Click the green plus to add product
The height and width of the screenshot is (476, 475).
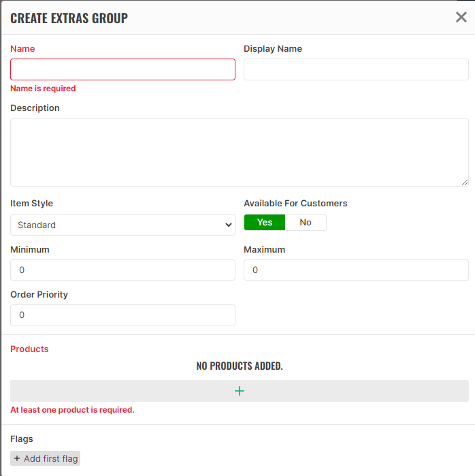[239, 391]
